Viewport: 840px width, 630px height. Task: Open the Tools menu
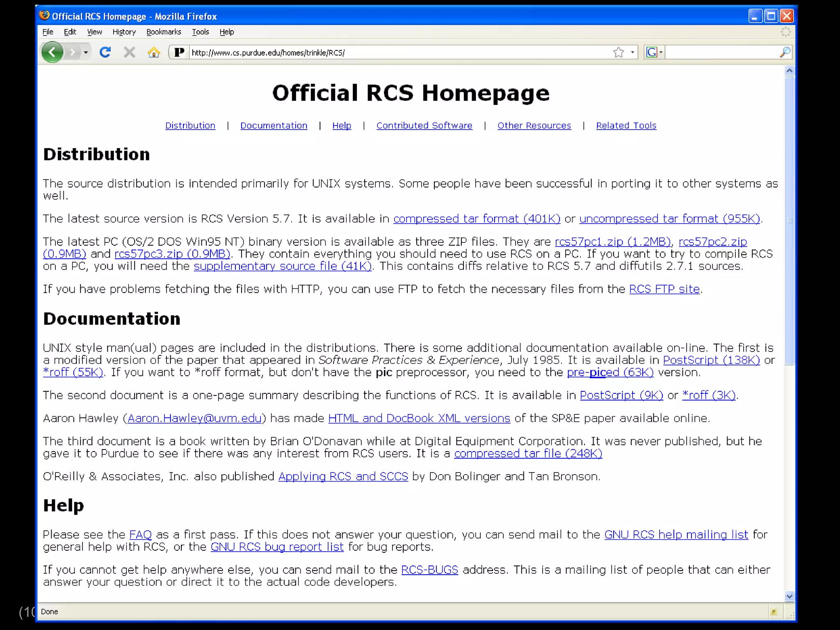tap(200, 32)
